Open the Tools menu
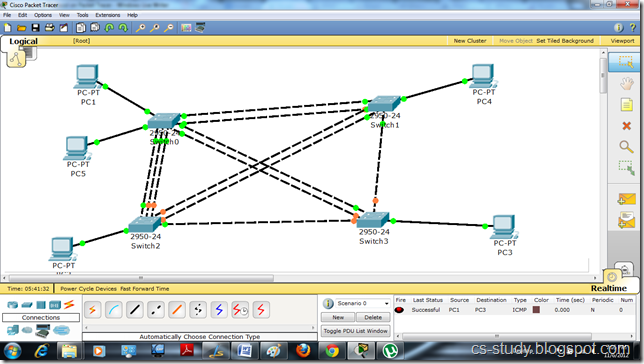This screenshot has height=364, width=644. [x=83, y=15]
